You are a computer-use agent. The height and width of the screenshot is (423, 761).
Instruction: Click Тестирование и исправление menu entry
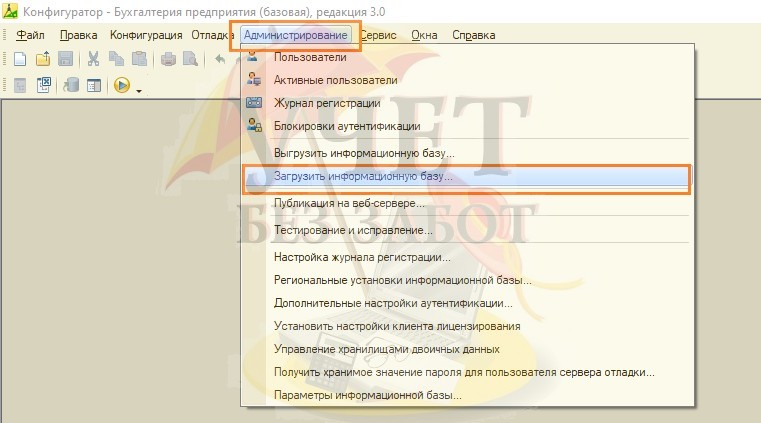click(353, 230)
